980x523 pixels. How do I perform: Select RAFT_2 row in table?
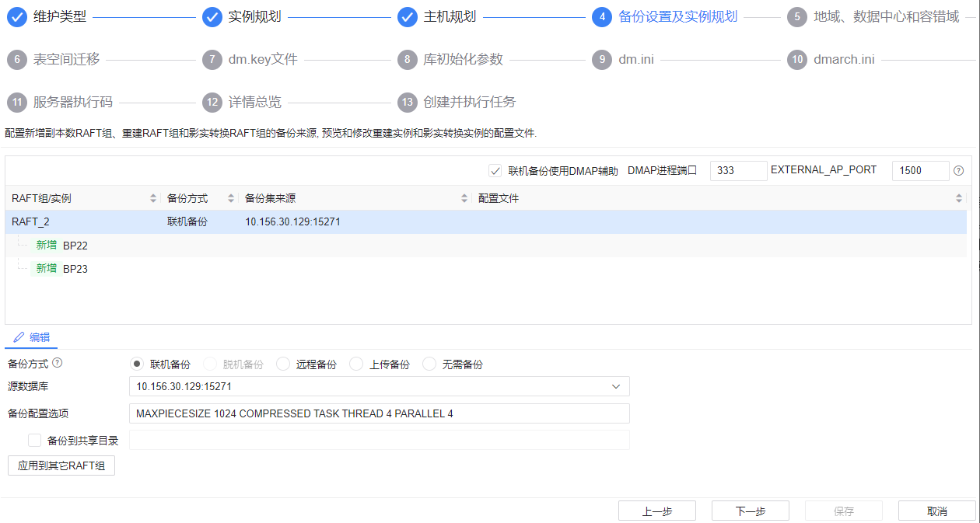485,221
